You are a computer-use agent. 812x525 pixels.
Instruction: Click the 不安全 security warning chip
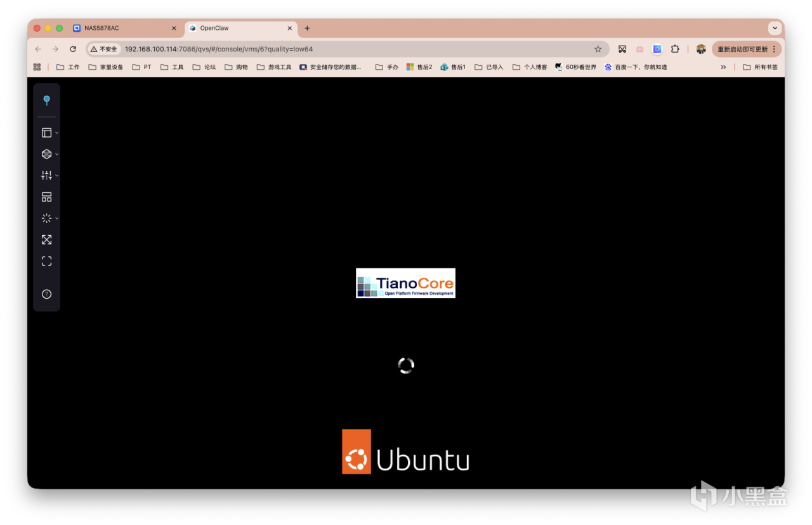[x=103, y=49]
